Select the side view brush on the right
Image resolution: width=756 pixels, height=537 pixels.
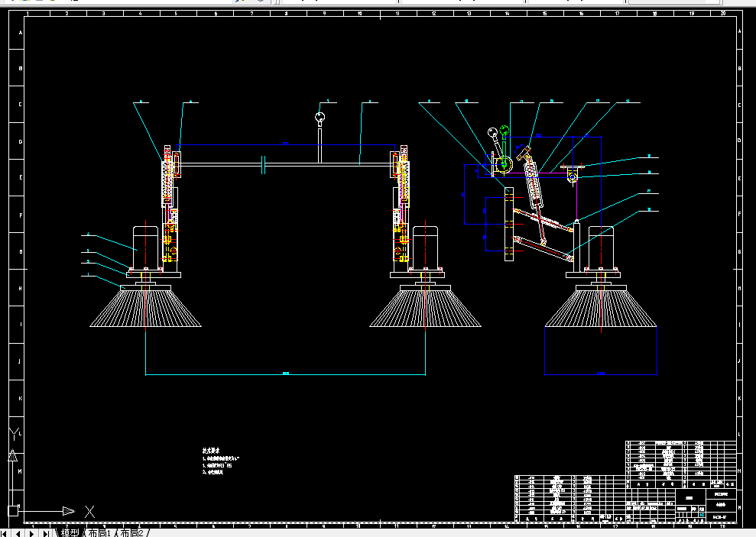click(601, 306)
